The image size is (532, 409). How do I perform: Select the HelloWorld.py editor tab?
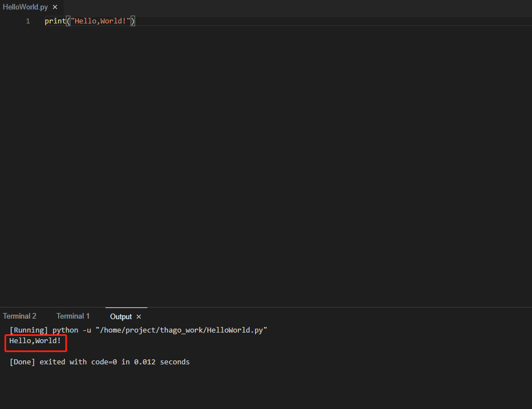point(26,7)
